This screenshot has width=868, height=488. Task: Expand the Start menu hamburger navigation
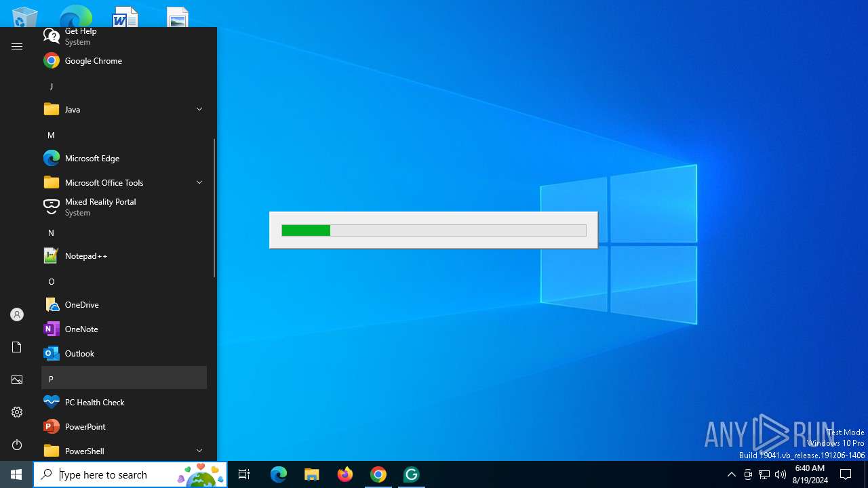(17, 46)
